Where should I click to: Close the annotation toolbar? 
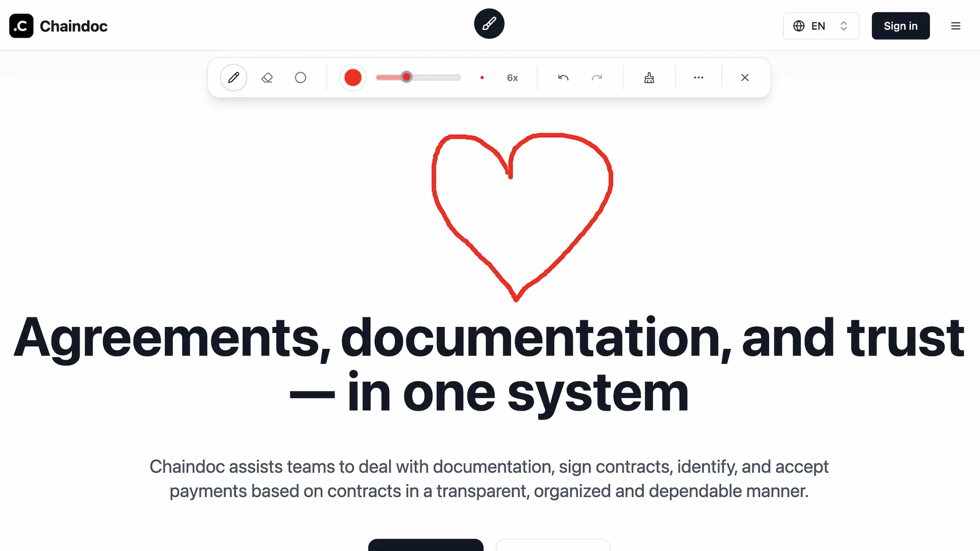click(x=745, y=78)
